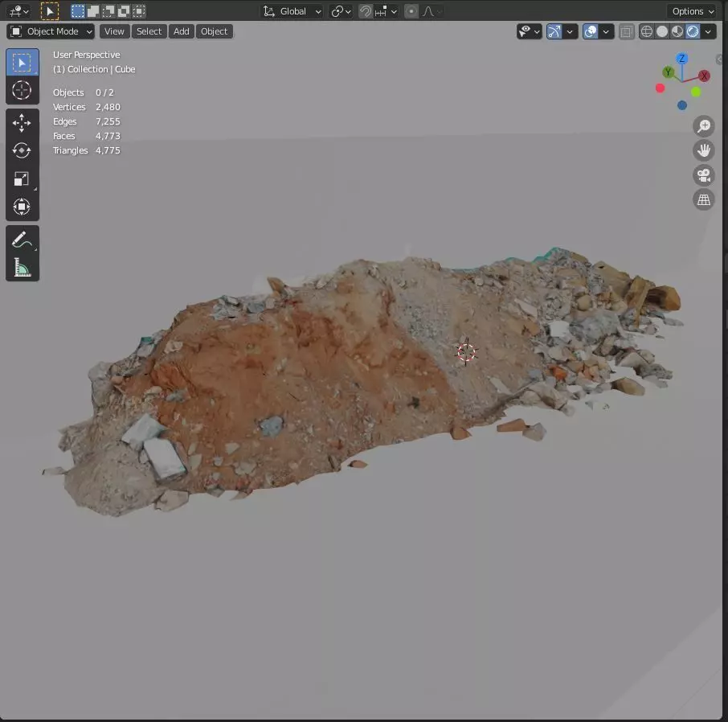Switch to Rendered shading
Screen dimensions: 728x722
[x=693, y=31]
